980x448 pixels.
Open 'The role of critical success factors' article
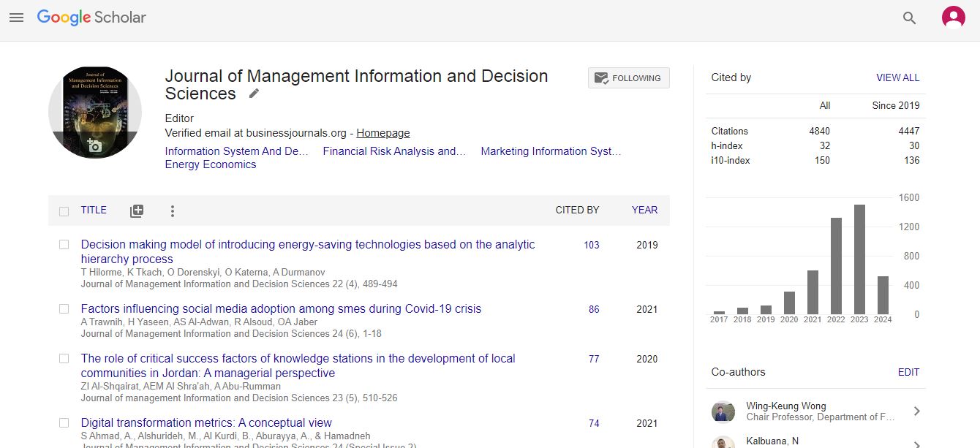click(x=298, y=365)
